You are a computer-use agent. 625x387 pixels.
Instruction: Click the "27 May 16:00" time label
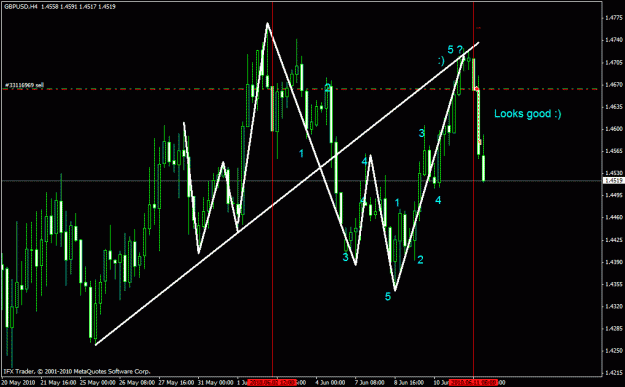(176, 383)
